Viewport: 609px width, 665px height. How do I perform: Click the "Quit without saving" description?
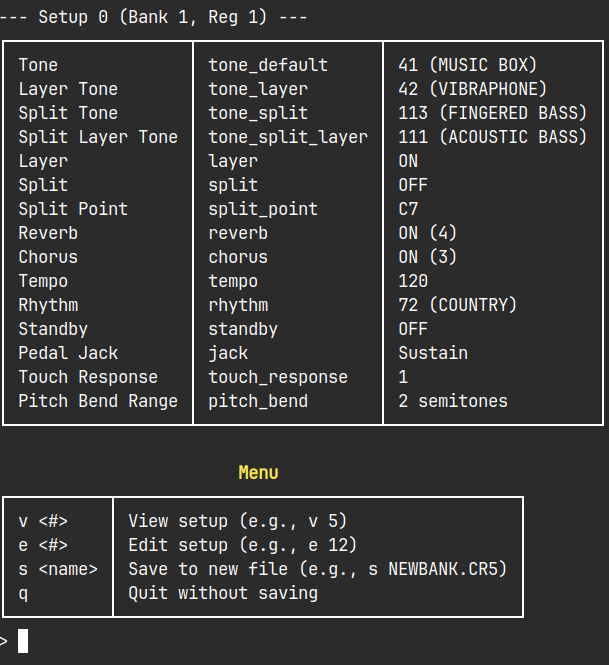tap(223, 593)
